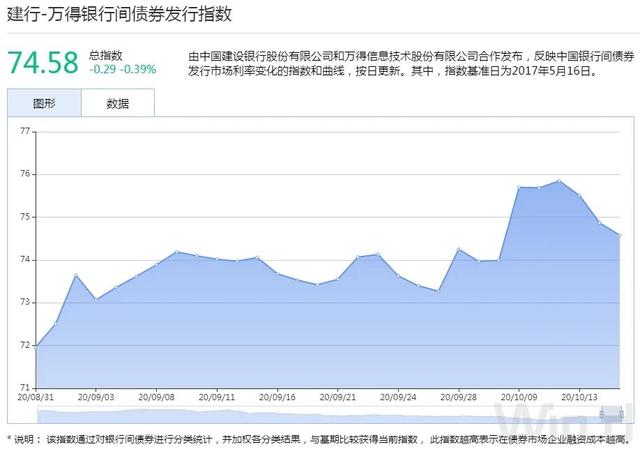Click y-axis label 77

point(25,131)
